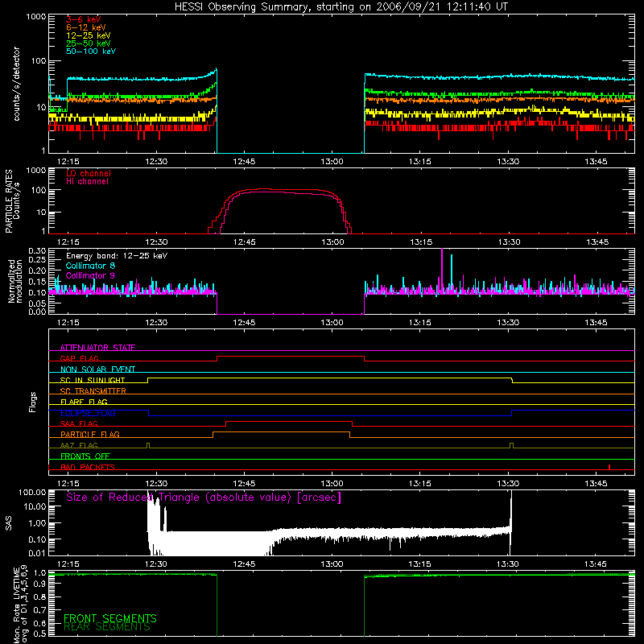
Task: Click the ATTENUATOR STATE flag label
Action: tap(97, 348)
